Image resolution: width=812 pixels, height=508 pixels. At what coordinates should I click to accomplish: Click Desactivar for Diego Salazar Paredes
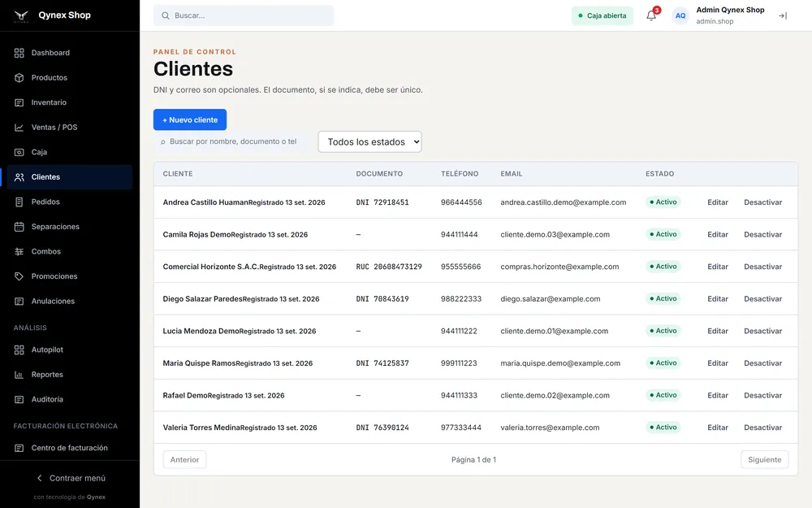762,298
